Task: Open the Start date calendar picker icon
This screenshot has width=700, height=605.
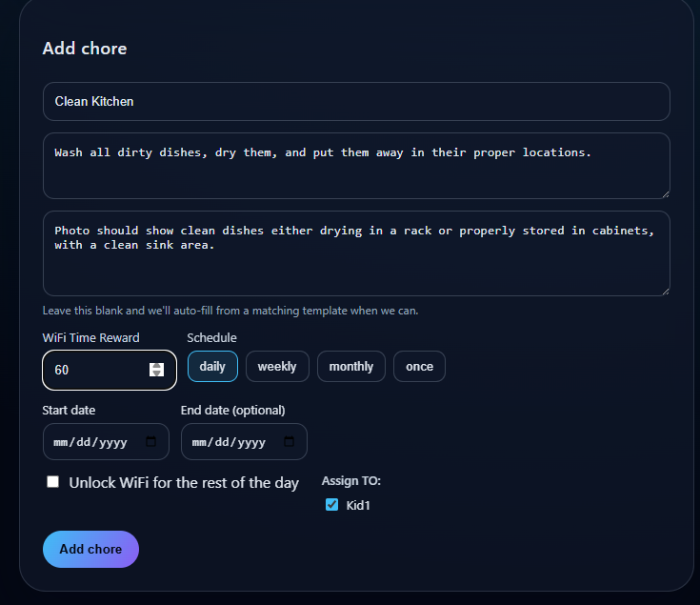Action: (x=151, y=442)
